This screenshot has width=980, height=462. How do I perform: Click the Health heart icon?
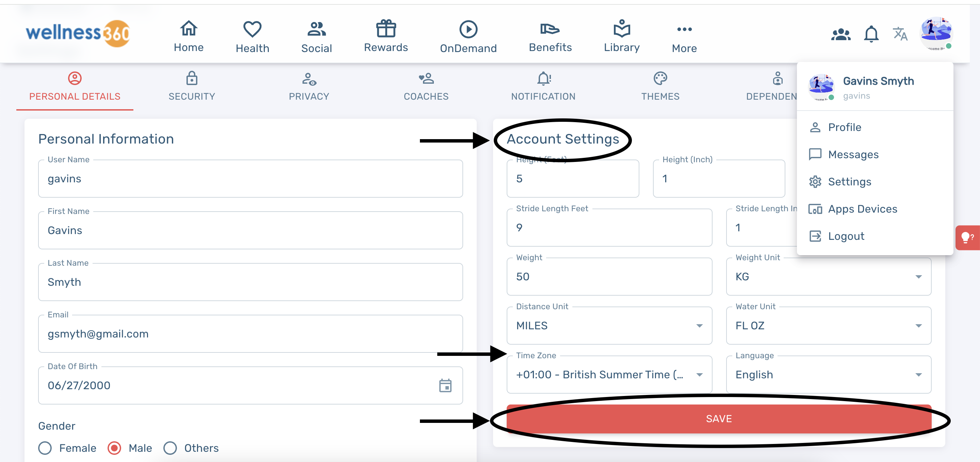[252, 30]
